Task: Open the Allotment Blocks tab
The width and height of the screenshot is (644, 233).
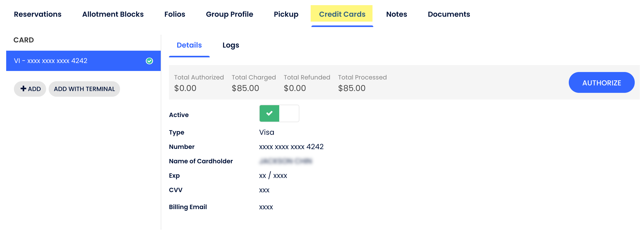Action: click(x=113, y=14)
